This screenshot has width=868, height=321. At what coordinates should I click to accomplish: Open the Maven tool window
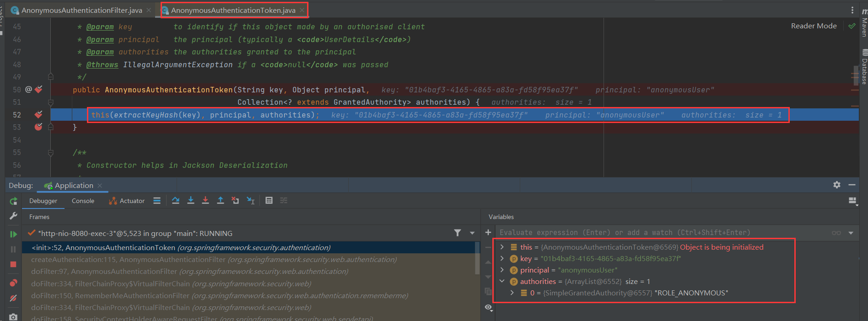(864, 23)
